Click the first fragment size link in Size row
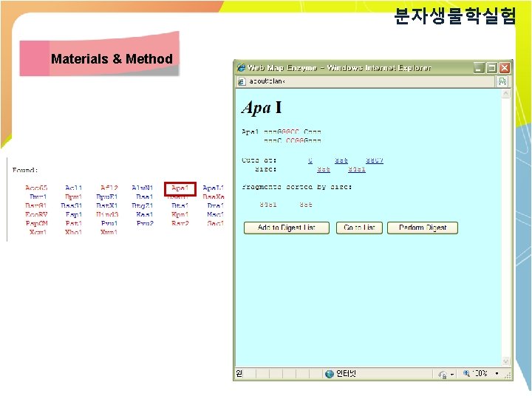Screen dimensions: 532x399 324,169
